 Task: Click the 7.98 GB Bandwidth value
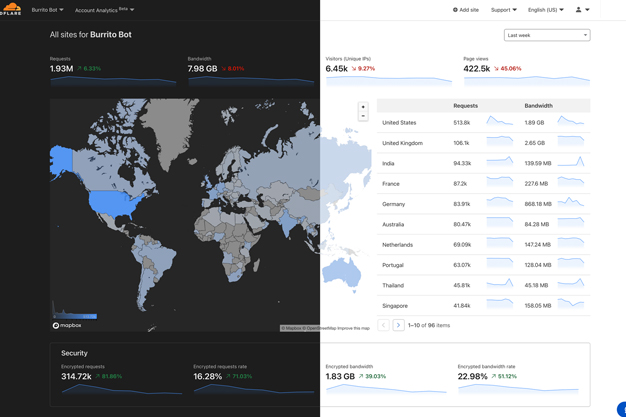click(x=202, y=69)
